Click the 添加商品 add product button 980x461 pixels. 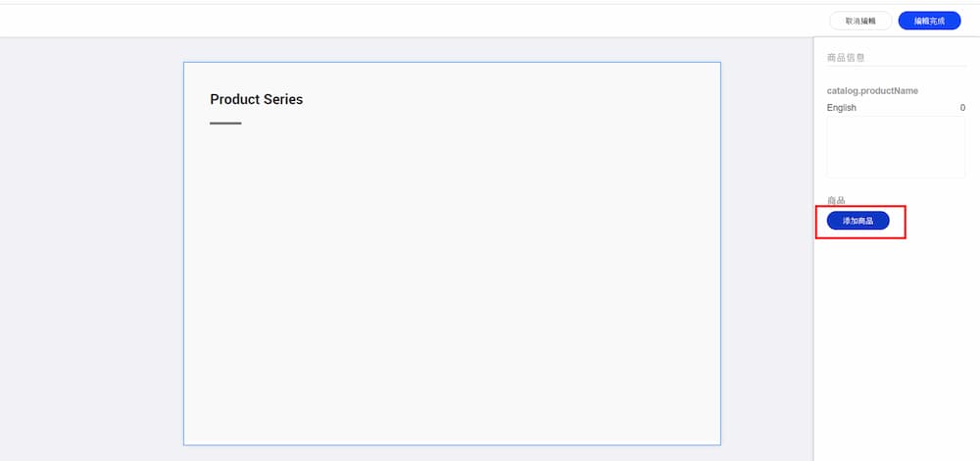click(857, 221)
